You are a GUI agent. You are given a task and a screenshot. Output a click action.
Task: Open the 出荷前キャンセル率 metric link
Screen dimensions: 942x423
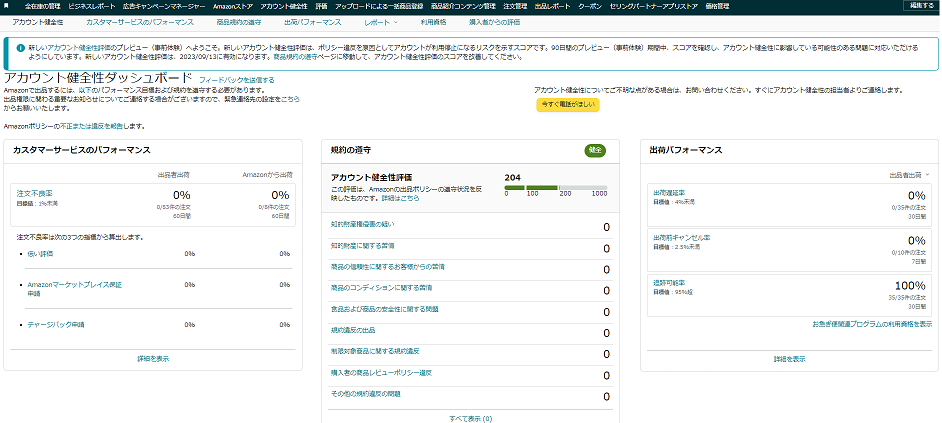click(681, 238)
